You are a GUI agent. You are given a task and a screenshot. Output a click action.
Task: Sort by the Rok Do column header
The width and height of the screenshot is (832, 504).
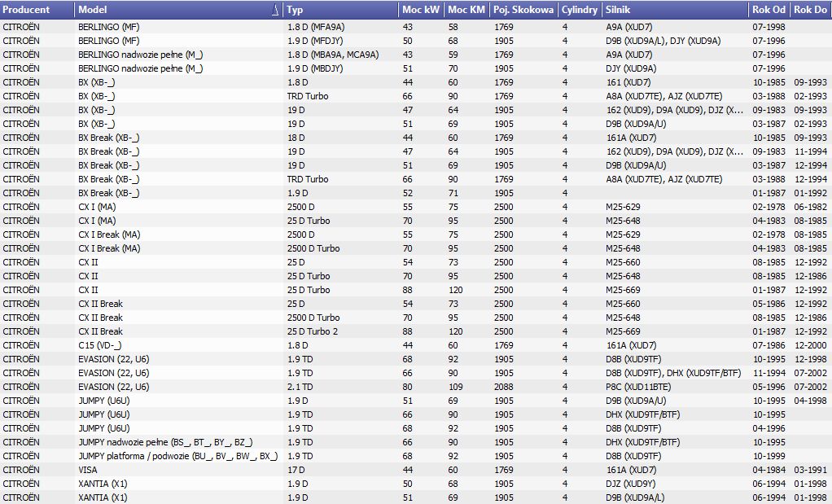(x=812, y=10)
